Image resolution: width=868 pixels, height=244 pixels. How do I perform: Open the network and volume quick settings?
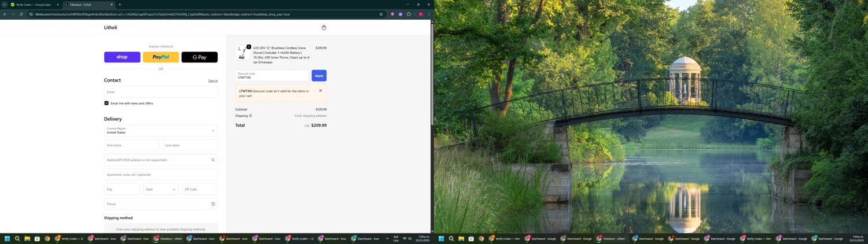pos(407,238)
